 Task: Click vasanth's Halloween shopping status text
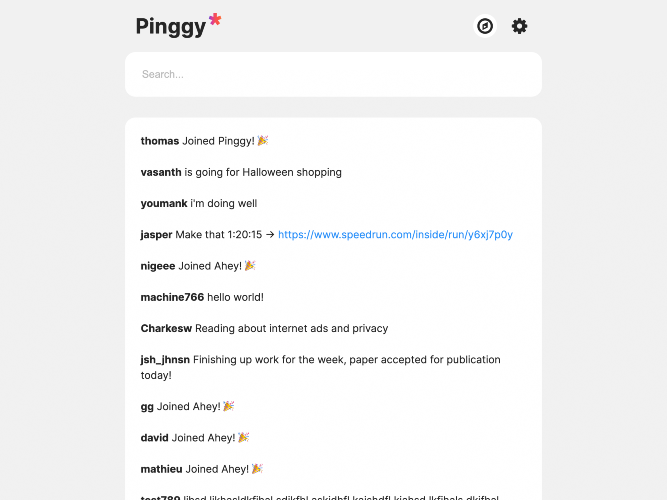tap(263, 172)
